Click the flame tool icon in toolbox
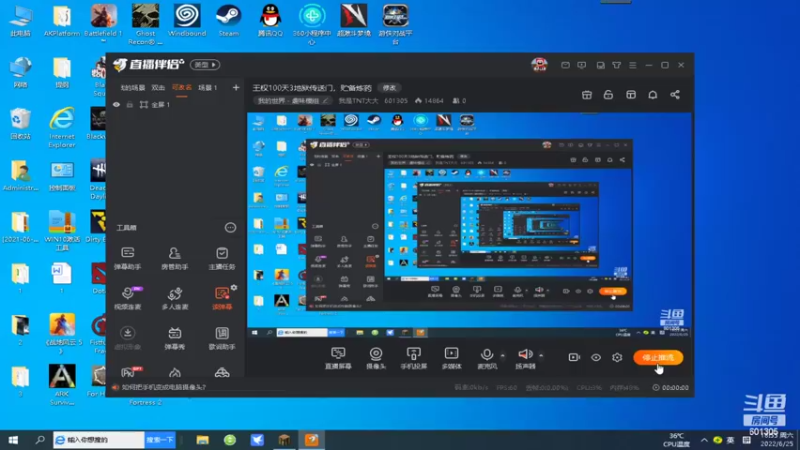 [x=174, y=372]
